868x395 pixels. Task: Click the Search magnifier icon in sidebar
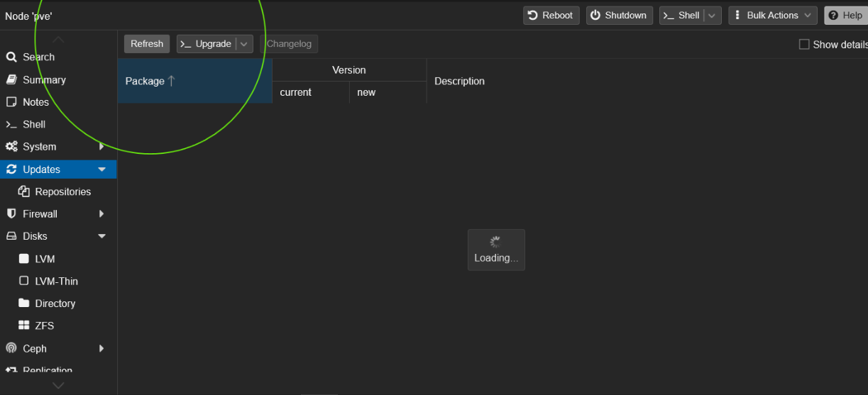tap(11, 57)
